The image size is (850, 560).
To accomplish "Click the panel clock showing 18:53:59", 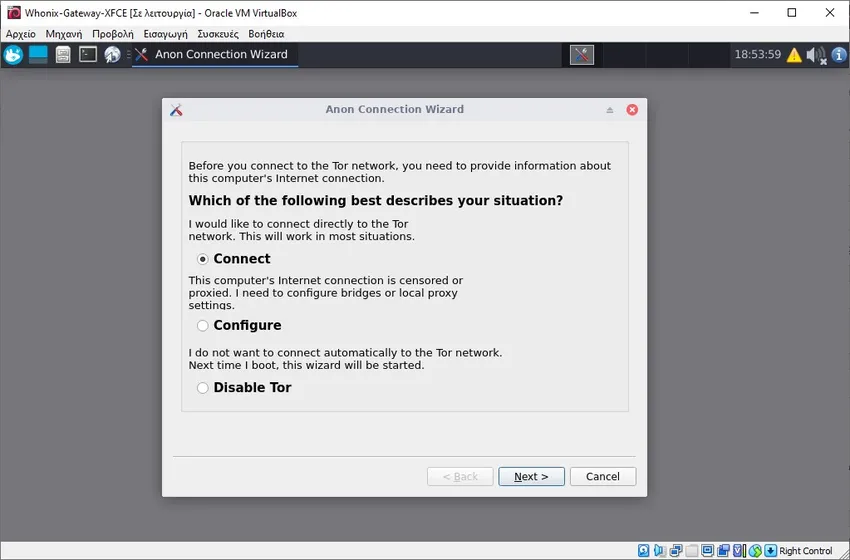I will pyautogui.click(x=757, y=54).
